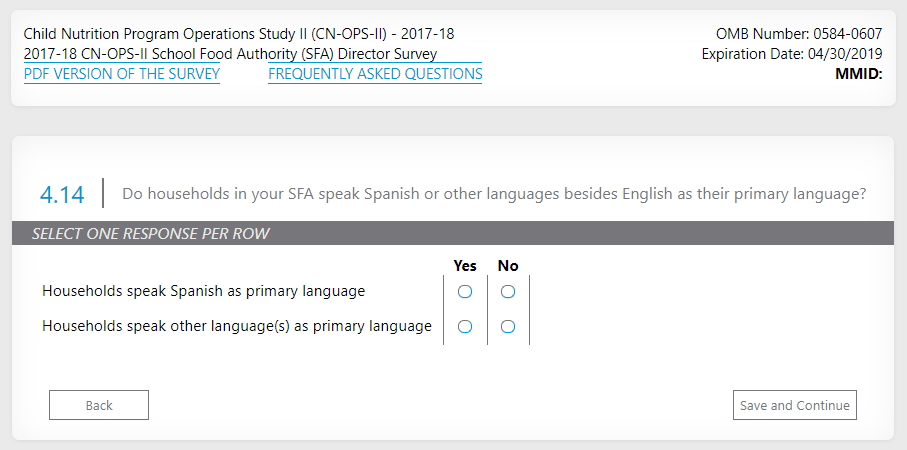This screenshot has height=450, width=907.
Task: Click the Back button
Action: pos(99,405)
